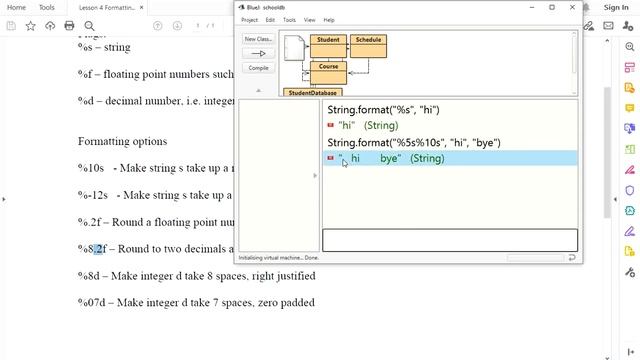Open the Edit menu in BlueJ
This screenshot has height=360, width=640.
tap(270, 20)
